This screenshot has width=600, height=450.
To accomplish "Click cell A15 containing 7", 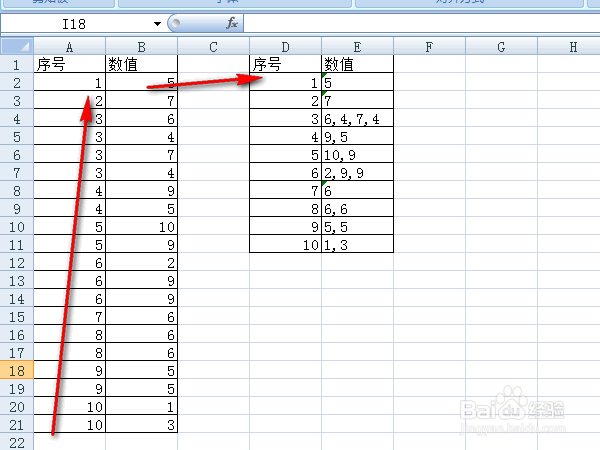I will [x=69, y=316].
